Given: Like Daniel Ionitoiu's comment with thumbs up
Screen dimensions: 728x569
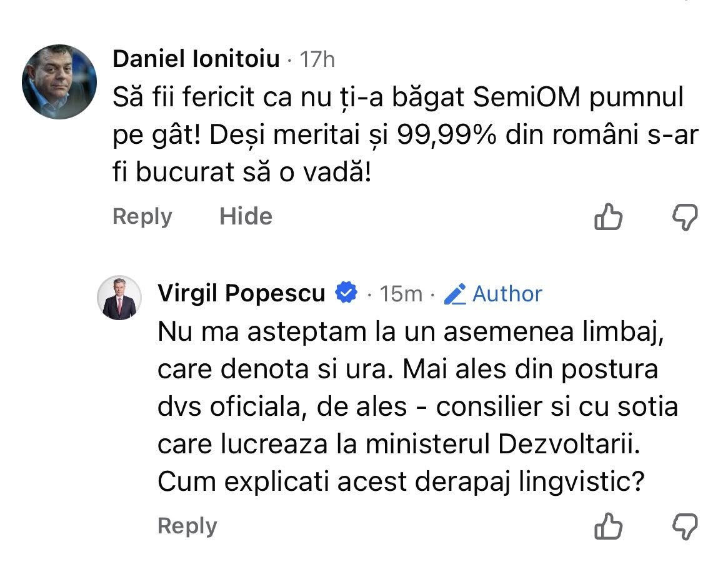Looking at the screenshot, I should (607, 218).
